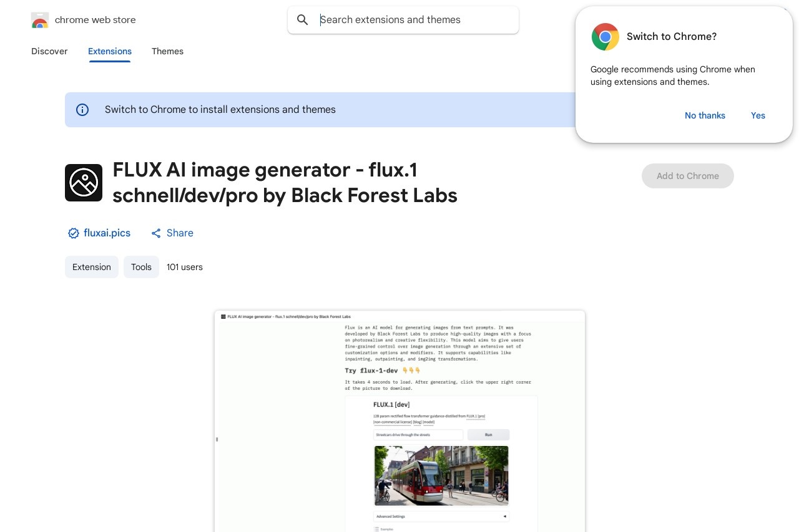The height and width of the screenshot is (532, 799).
Task: Click the info icon in the blue banner
Action: pyautogui.click(x=82, y=110)
